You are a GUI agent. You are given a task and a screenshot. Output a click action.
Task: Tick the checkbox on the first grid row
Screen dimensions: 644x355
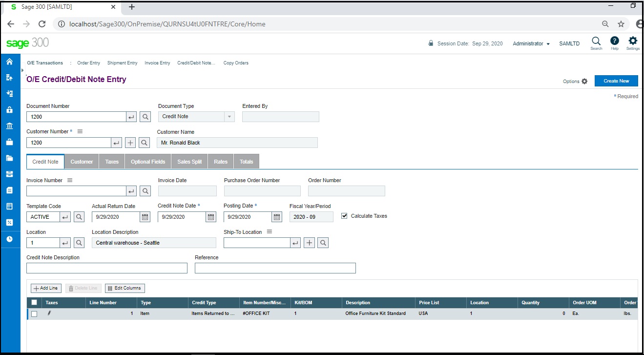click(34, 313)
